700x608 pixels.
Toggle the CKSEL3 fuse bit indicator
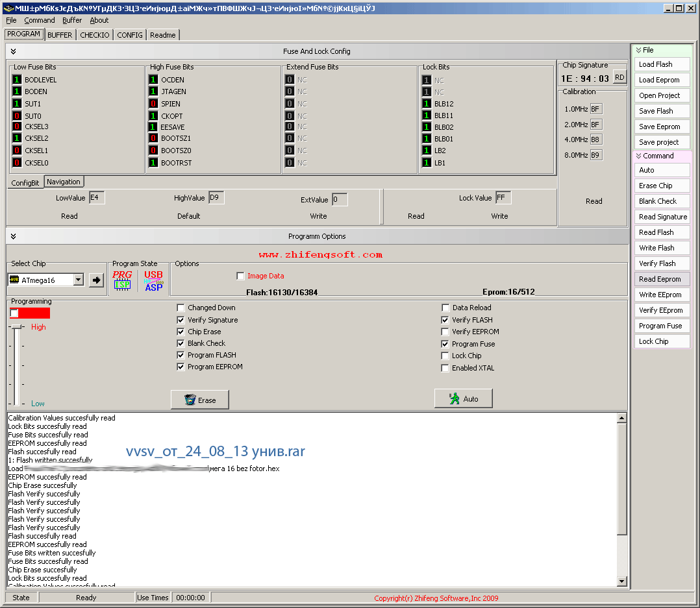click(16, 127)
